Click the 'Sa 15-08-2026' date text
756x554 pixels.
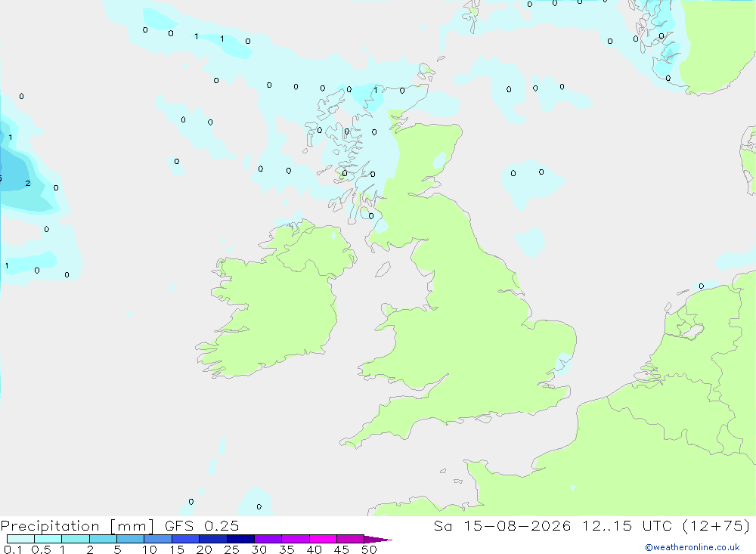(503, 525)
